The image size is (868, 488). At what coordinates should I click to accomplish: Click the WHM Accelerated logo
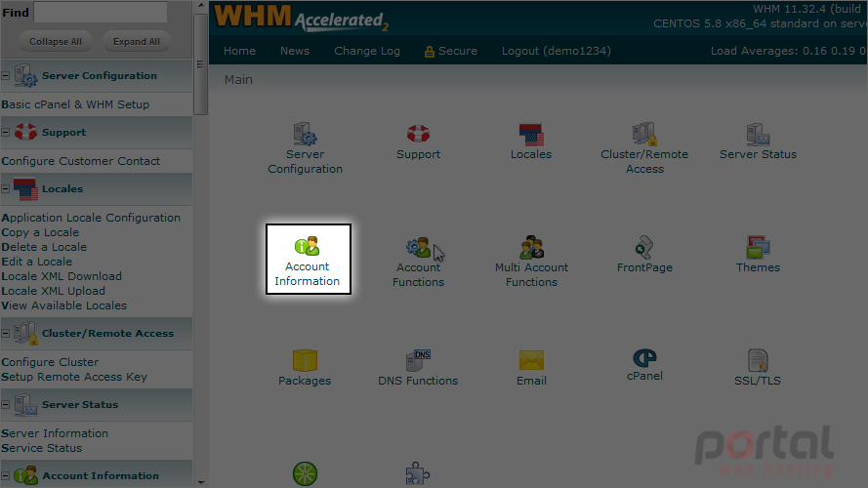(x=301, y=19)
